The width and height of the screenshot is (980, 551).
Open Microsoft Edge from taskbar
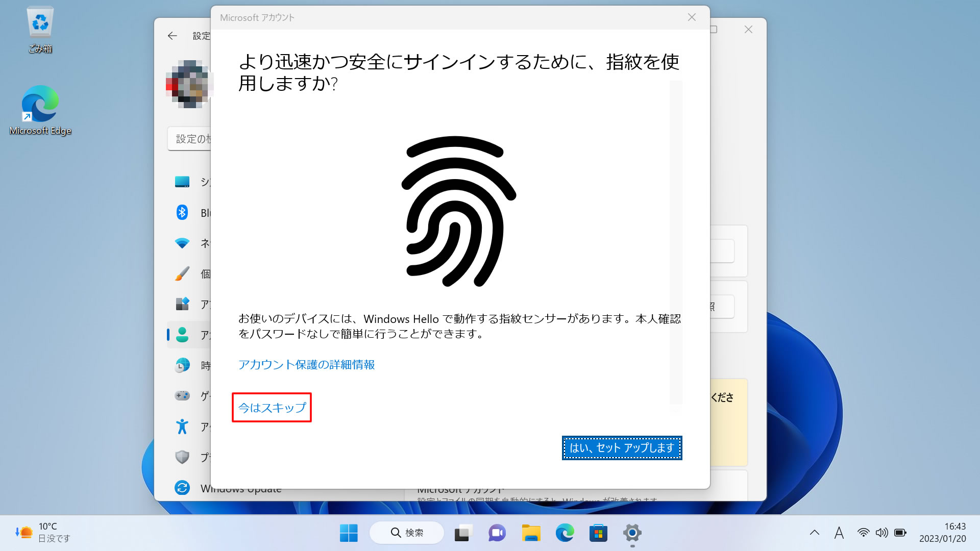tap(565, 533)
